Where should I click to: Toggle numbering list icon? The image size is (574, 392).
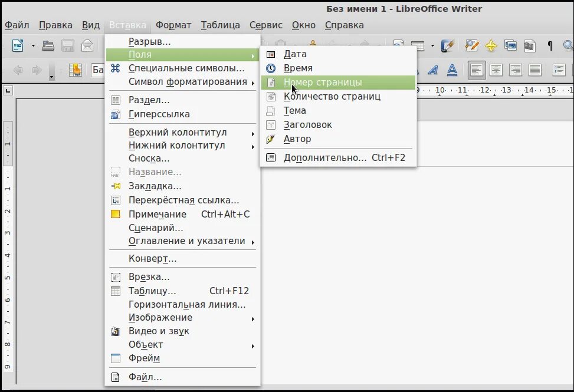pos(559,70)
